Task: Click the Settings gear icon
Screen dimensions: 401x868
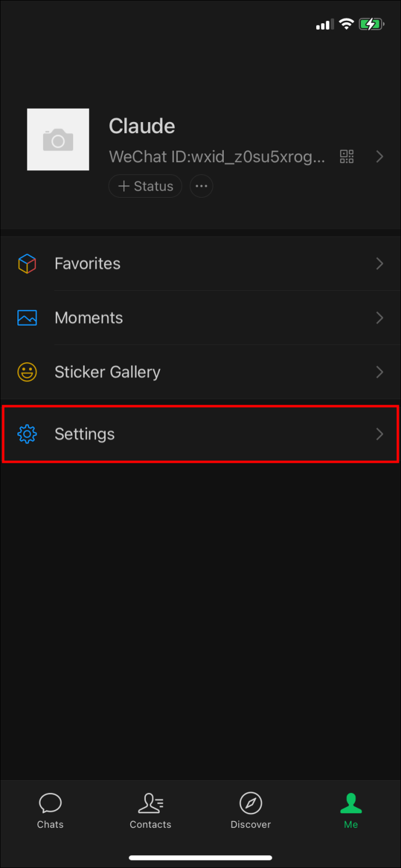Action: click(27, 434)
